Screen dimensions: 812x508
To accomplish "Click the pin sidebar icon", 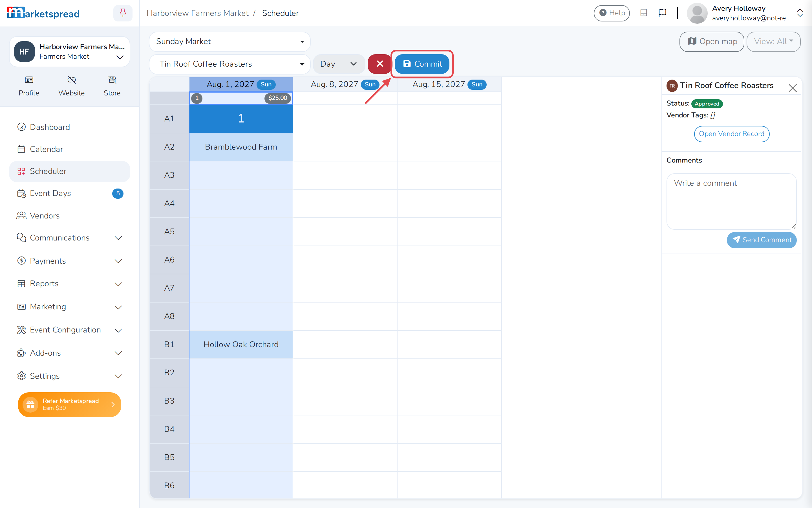I will pos(123,13).
